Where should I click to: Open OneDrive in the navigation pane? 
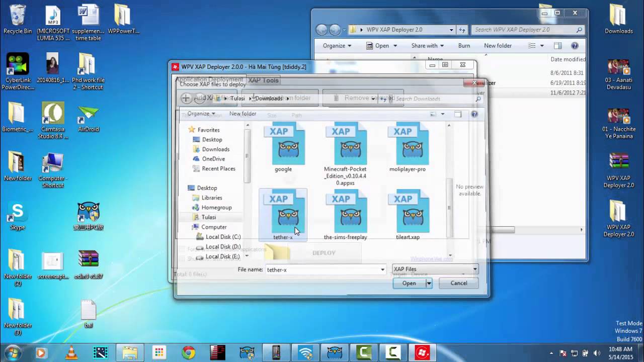[213, 159]
